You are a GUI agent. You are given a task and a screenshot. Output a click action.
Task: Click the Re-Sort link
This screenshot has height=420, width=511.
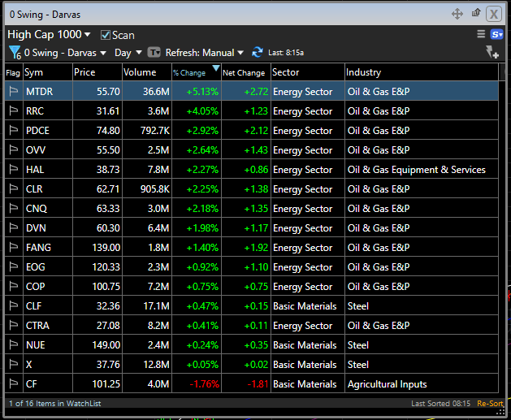489,404
